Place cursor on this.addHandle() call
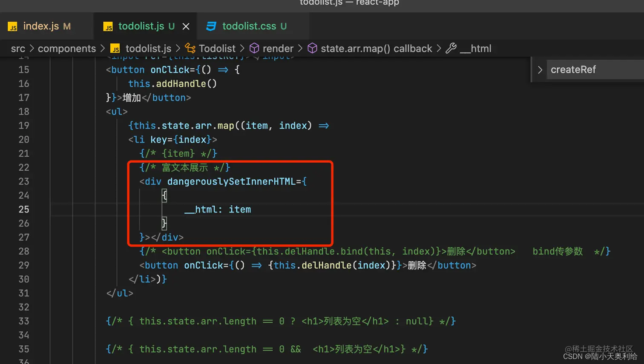This screenshot has width=644, height=364. [x=172, y=84]
